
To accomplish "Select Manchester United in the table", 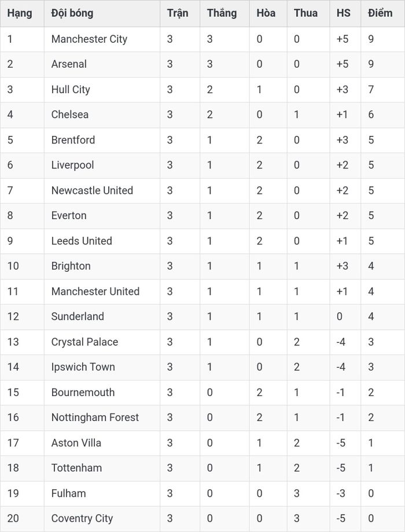I will pyautogui.click(x=95, y=291).
